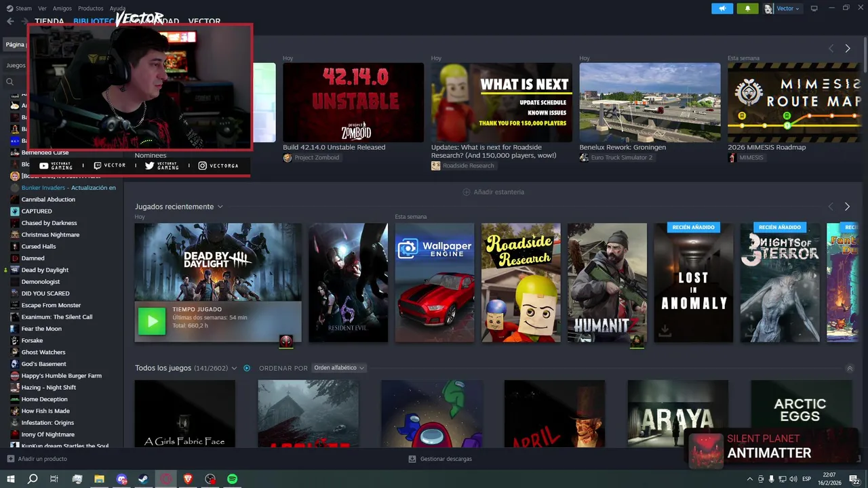
Task: Click the Forsake game icon in list
Action: click(15, 340)
